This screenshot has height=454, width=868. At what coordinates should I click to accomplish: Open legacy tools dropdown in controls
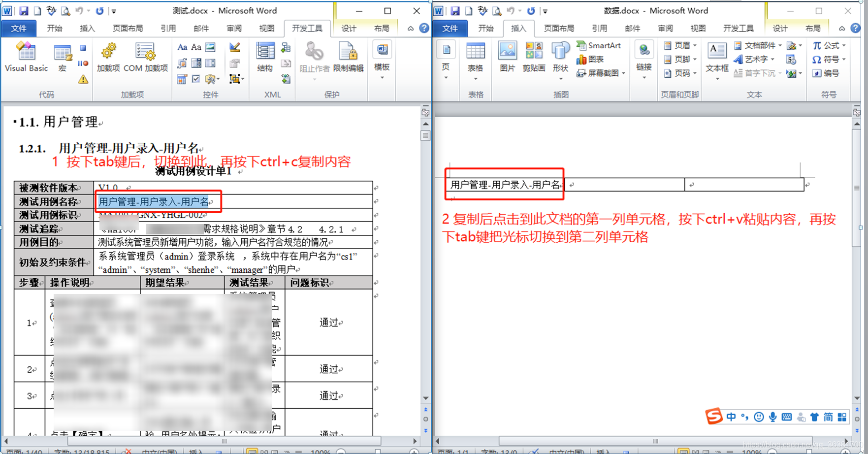(212, 79)
